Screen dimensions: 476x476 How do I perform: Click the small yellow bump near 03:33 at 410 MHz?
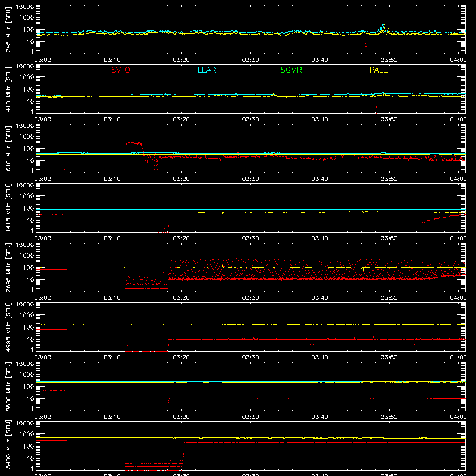pyautogui.click(x=273, y=95)
